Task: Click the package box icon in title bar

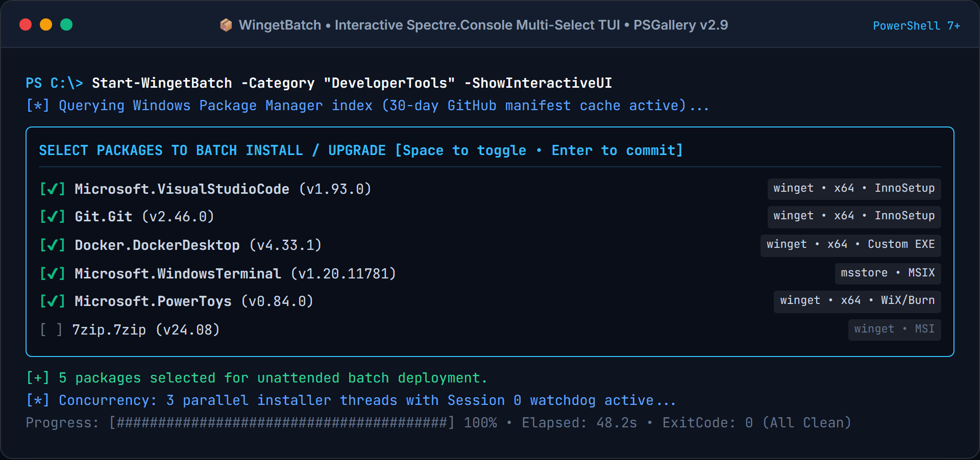Action: [226, 25]
